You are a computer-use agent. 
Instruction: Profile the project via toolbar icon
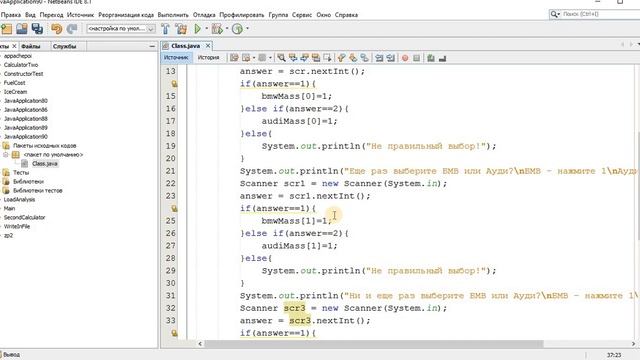coord(237,29)
